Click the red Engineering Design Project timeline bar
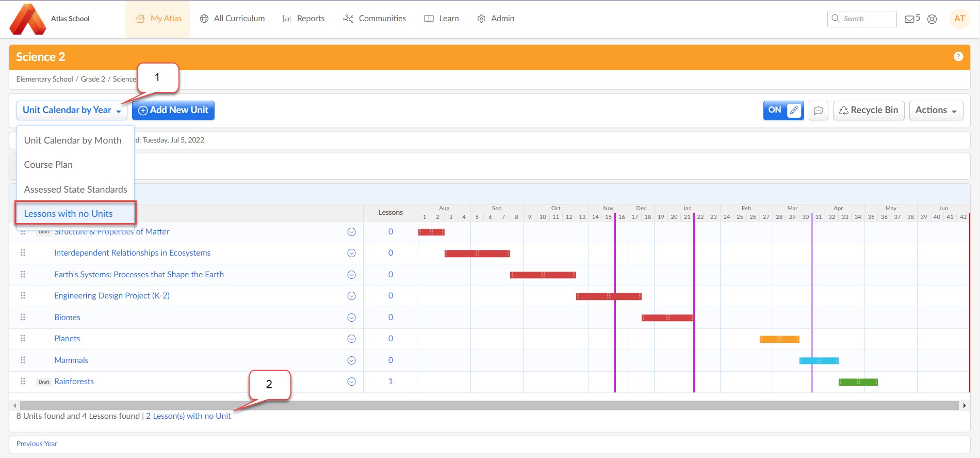The height and width of the screenshot is (458, 980). pos(609,296)
